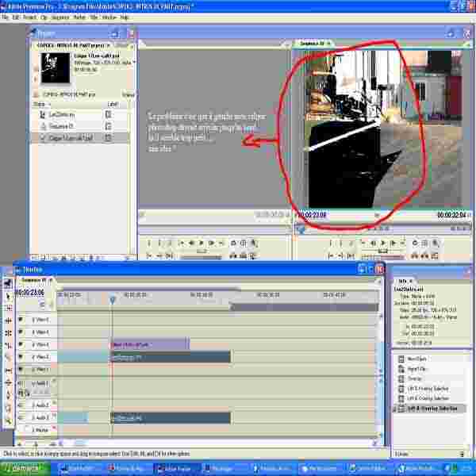
Task: Click the Lift button in Program monitor
Action: point(414,256)
